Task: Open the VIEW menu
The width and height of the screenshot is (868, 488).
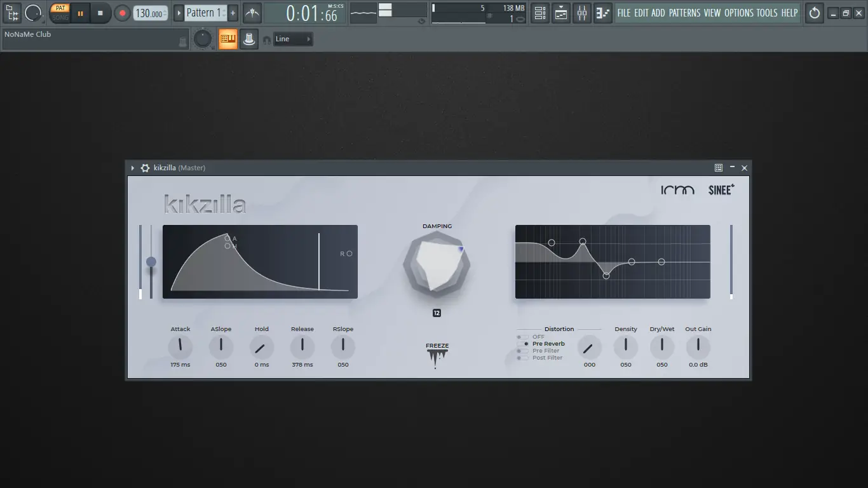Action: pos(712,13)
